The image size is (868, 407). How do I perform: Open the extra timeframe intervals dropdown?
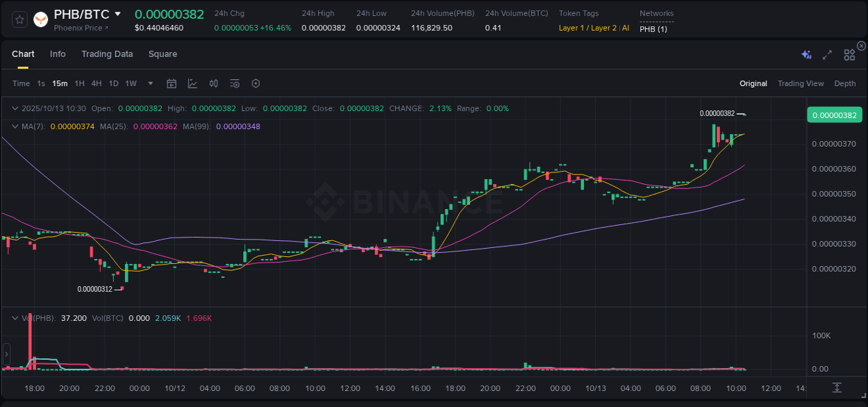coord(149,83)
